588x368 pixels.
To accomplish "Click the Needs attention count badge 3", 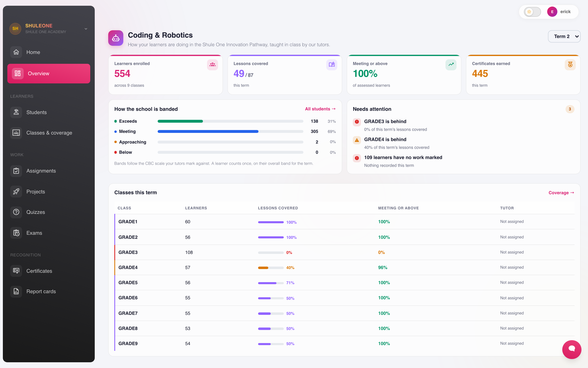I will pos(570,109).
